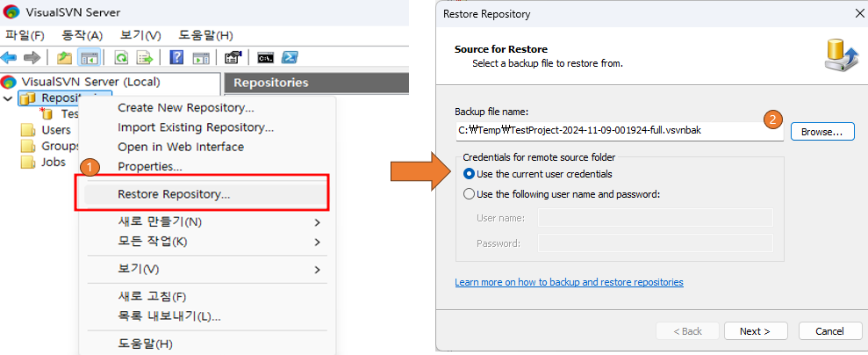Click the User name input field

pos(656,218)
